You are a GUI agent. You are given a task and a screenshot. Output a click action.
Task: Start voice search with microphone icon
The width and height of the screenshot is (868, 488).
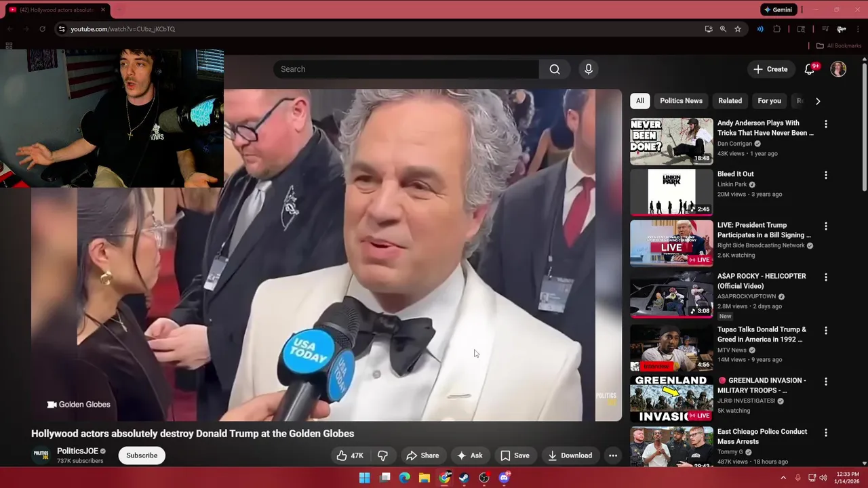[589, 69]
